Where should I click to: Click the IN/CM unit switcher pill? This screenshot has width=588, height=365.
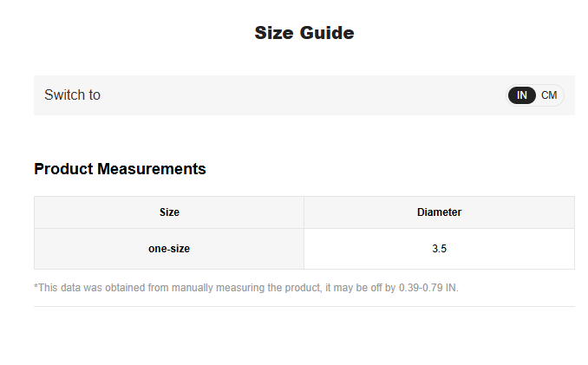(x=536, y=95)
